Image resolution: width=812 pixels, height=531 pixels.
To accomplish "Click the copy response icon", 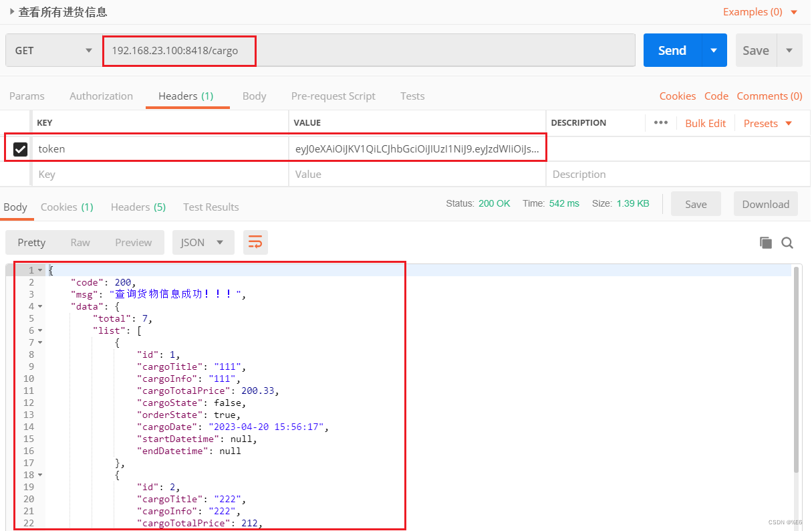I will pos(766,243).
